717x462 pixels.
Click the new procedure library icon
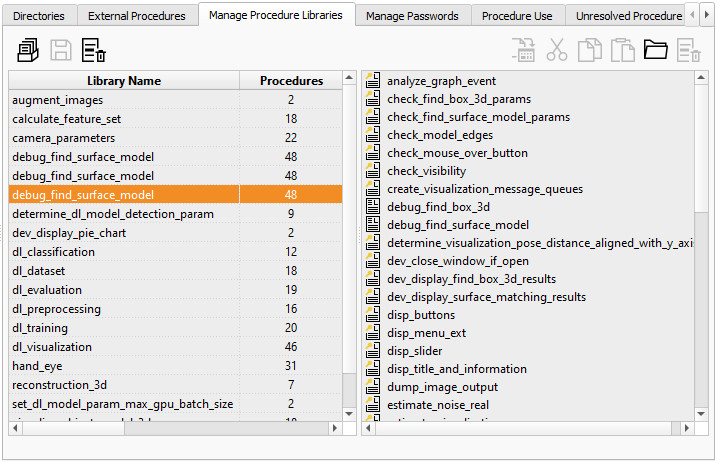tap(29, 50)
